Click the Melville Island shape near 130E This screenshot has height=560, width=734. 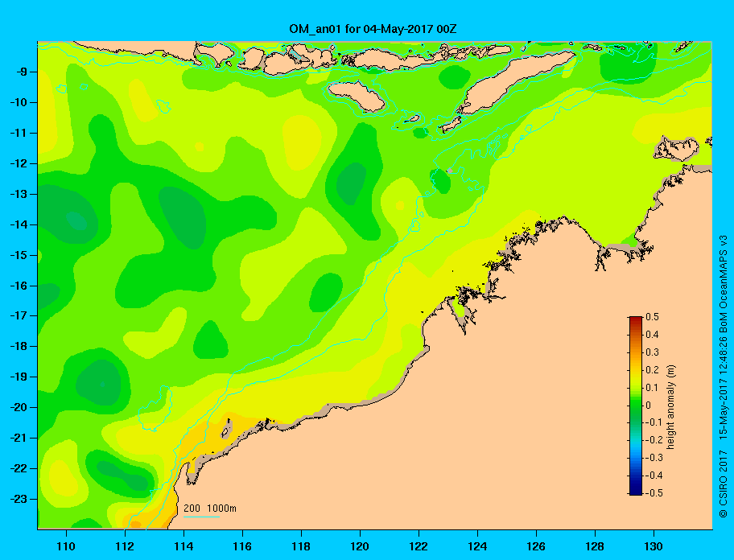pyautogui.click(x=677, y=148)
